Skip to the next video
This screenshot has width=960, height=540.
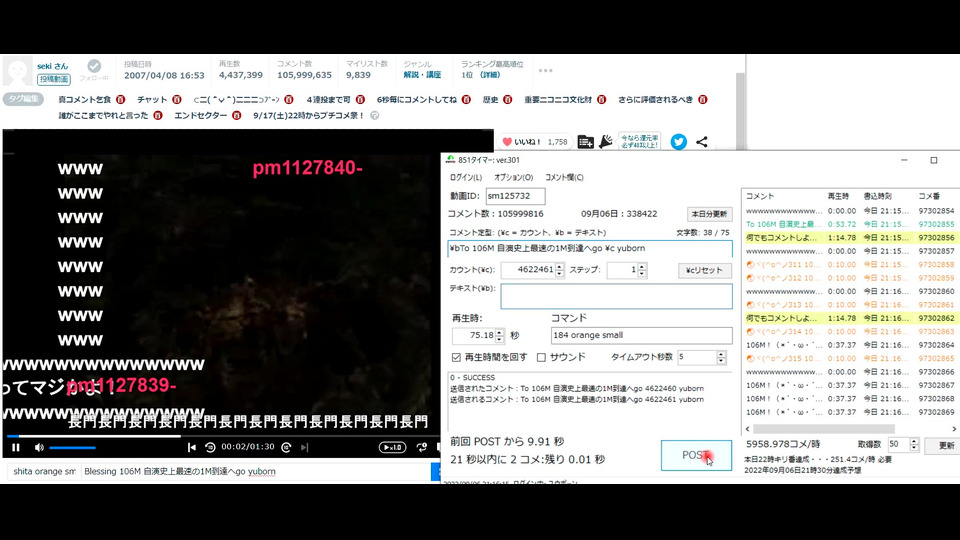pos(304,447)
